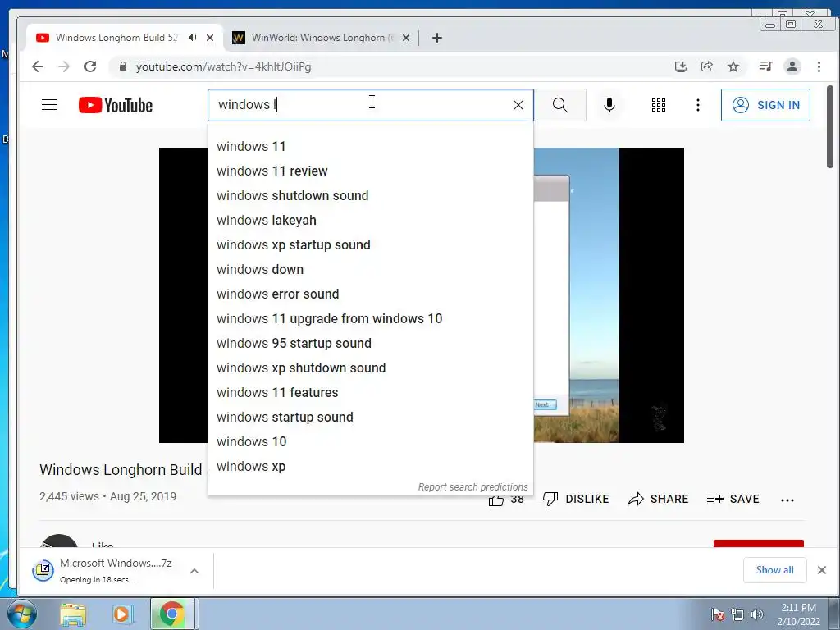Open the YouTube apps grid icon

point(659,105)
